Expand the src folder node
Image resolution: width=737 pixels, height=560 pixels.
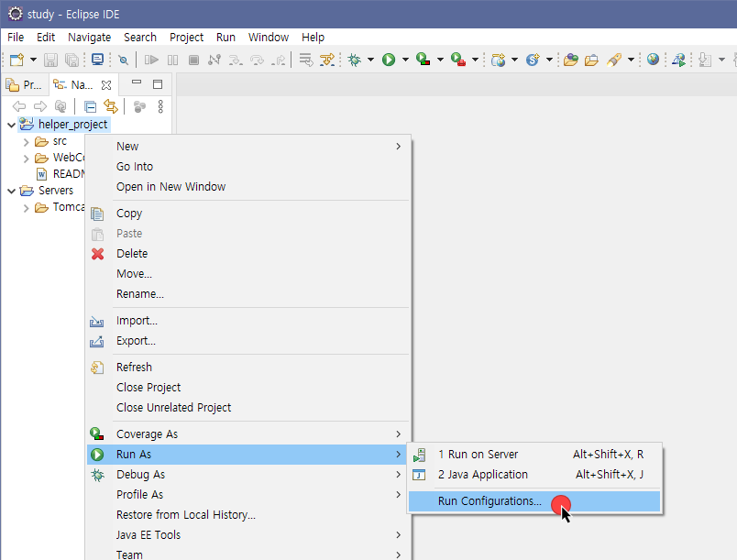click(x=27, y=142)
